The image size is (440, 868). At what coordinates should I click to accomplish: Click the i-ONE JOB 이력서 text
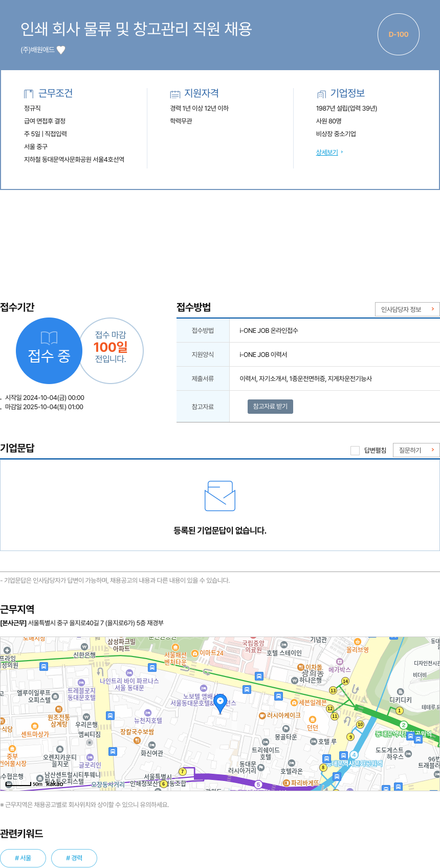tap(263, 354)
